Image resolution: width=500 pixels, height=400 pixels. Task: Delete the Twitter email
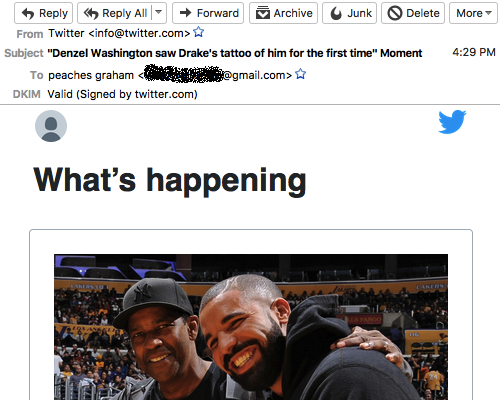[413, 13]
